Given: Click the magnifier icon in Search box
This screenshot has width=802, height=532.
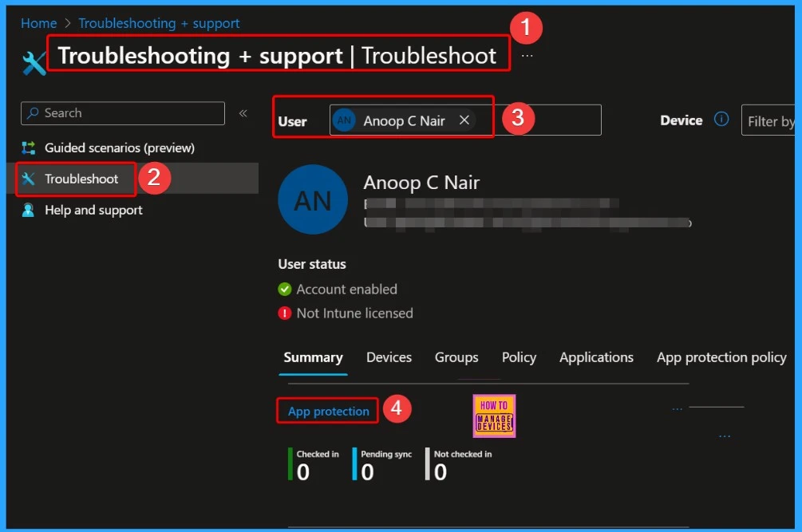Looking at the screenshot, I should [x=33, y=112].
